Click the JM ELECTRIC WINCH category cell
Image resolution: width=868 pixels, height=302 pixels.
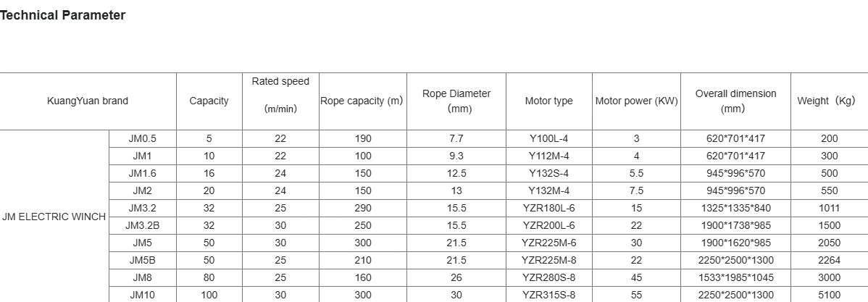point(54,217)
